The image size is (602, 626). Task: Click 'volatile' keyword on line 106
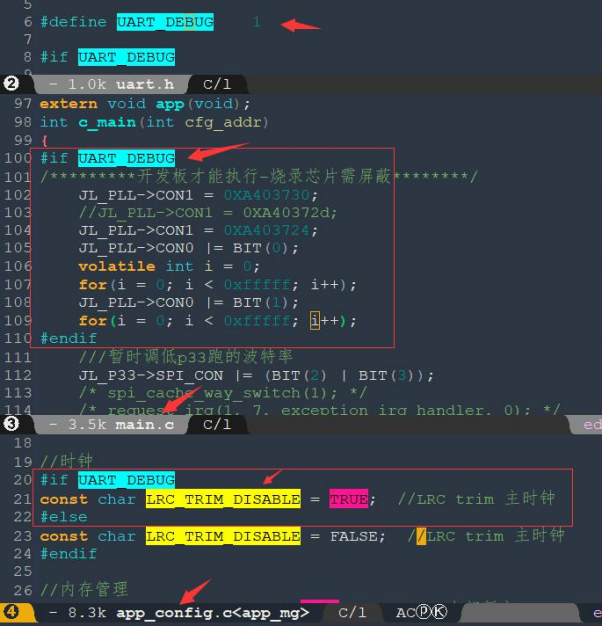(117, 266)
